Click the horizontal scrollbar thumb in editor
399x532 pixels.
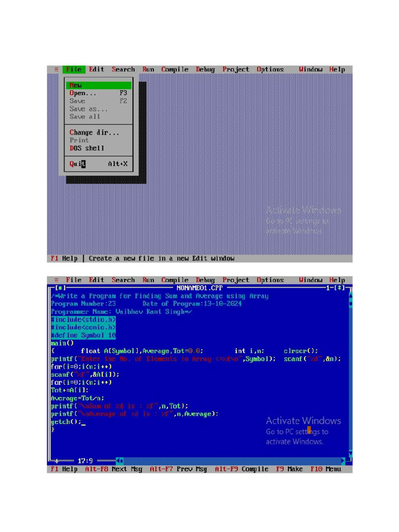122,461
